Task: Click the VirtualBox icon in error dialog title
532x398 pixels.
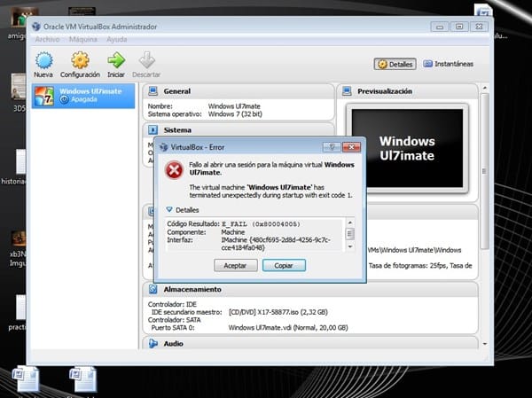Action: [x=163, y=147]
